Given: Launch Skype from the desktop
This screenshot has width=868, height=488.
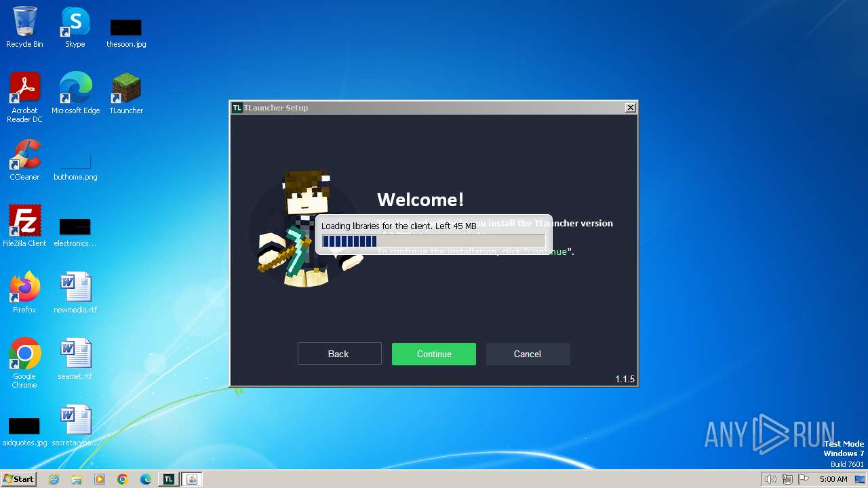Looking at the screenshot, I should click(75, 27).
